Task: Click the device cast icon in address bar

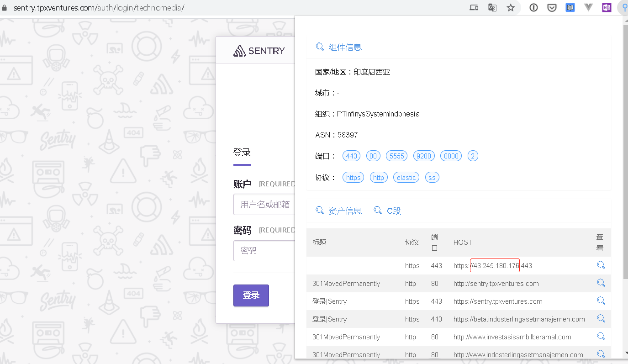Action: (474, 8)
